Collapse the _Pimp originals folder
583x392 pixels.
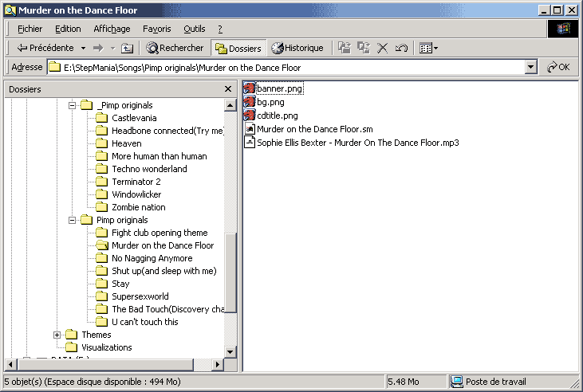(x=72, y=105)
